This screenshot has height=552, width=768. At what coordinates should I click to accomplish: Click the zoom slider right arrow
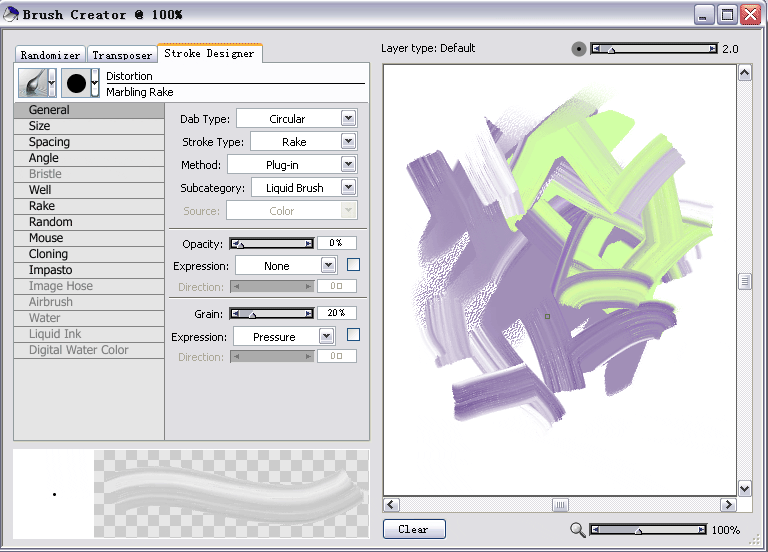click(702, 530)
